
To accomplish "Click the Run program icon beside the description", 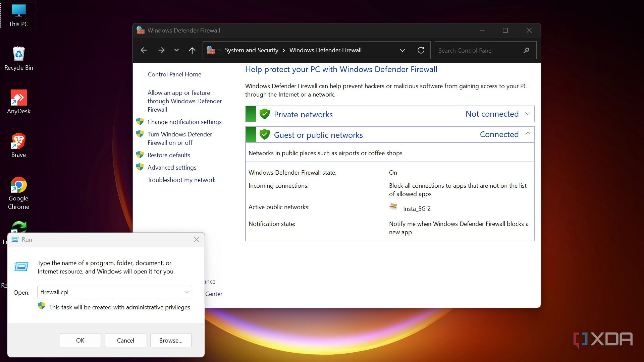I will pyautogui.click(x=21, y=267).
